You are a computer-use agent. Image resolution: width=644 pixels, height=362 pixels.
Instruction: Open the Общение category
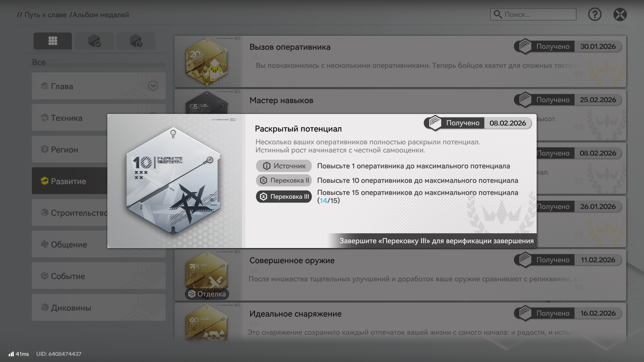[99, 244]
